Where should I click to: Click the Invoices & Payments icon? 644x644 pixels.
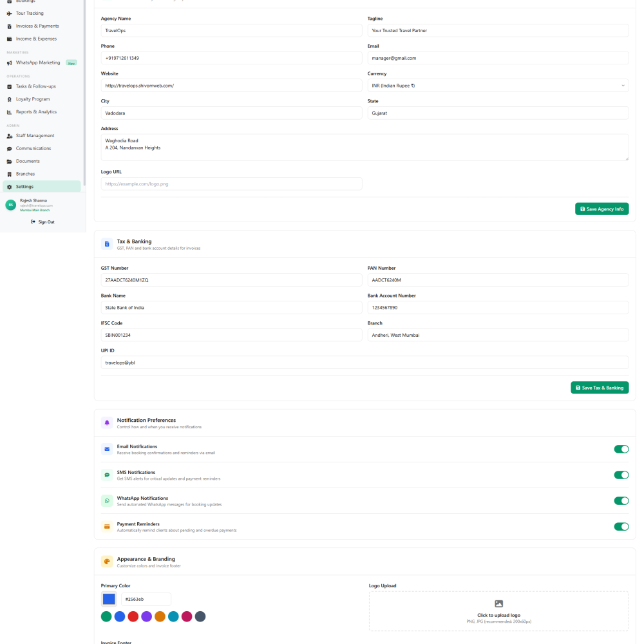click(x=10, y=26)
